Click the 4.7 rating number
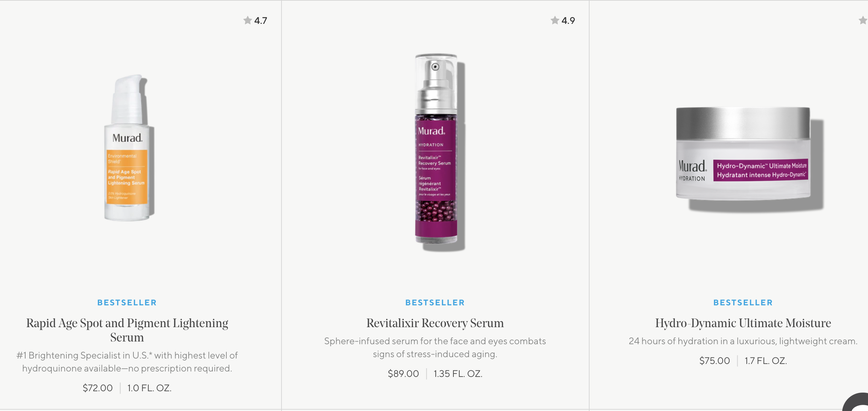 point(261,20)
